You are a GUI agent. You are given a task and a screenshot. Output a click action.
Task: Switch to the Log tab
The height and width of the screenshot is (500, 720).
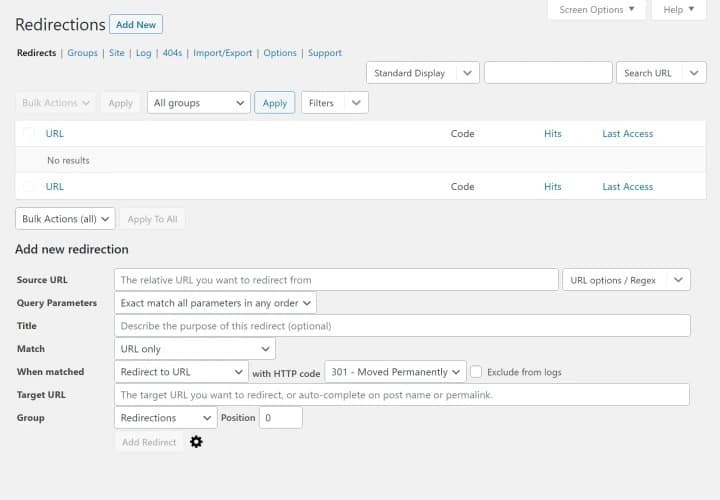pos(143,53)
